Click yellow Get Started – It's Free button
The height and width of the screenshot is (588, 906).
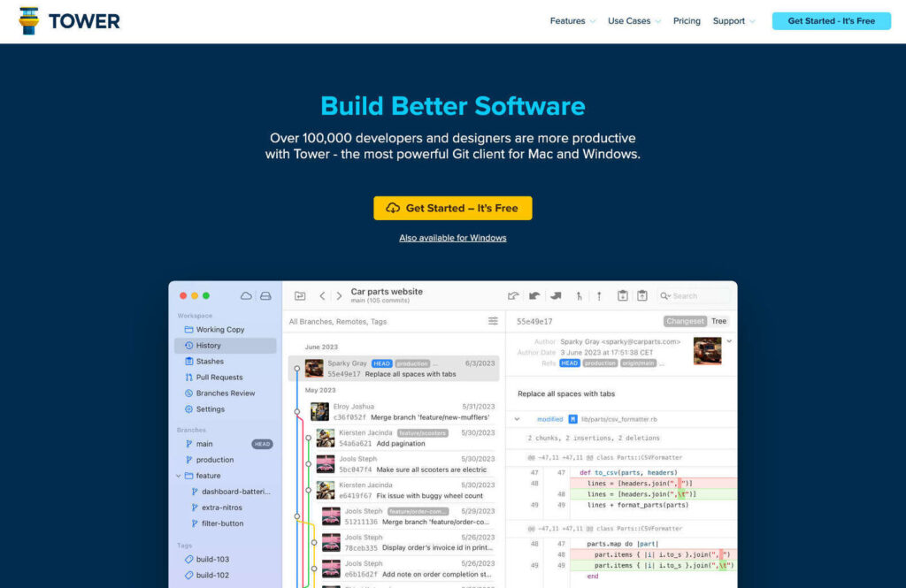tap(452, 208)
